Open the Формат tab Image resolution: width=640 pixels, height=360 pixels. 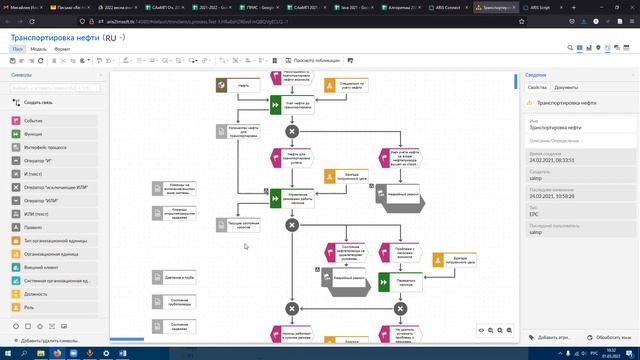(x=62, y=49)
